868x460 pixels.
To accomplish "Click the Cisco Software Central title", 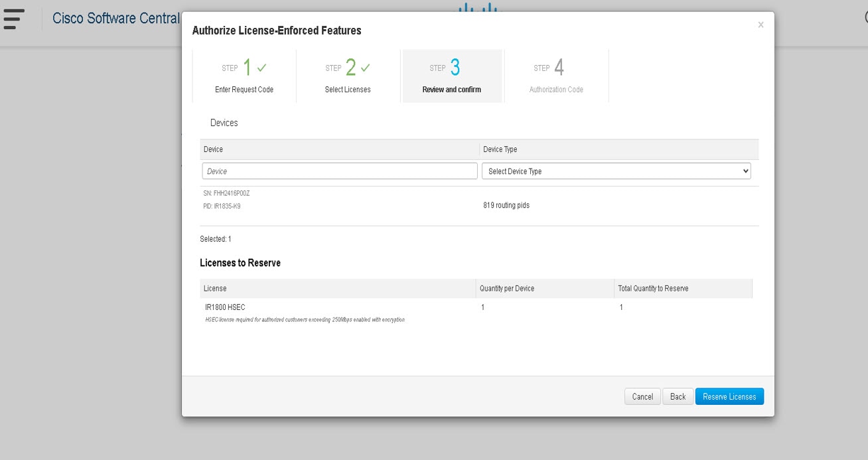I will click(x=115, y=19).
